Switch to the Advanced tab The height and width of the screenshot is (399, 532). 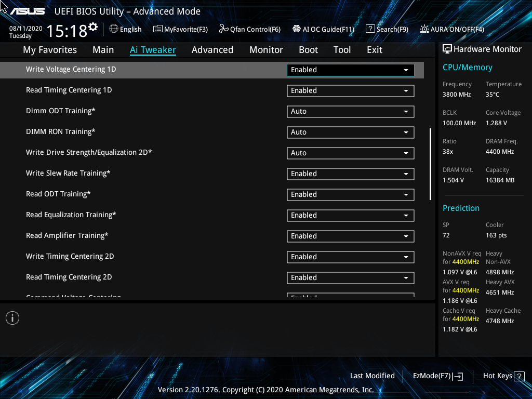(x=212, y=49)
